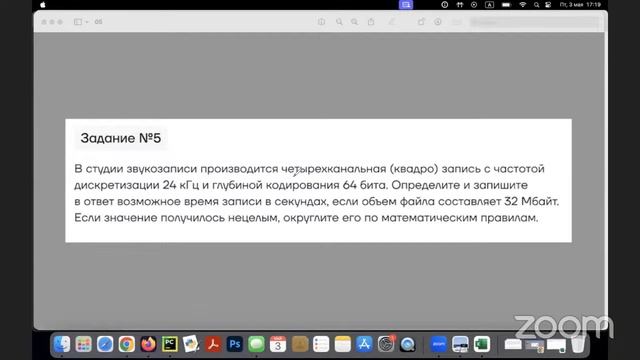
Task: Open Spotlight search from menu bar
Action: 536,5
